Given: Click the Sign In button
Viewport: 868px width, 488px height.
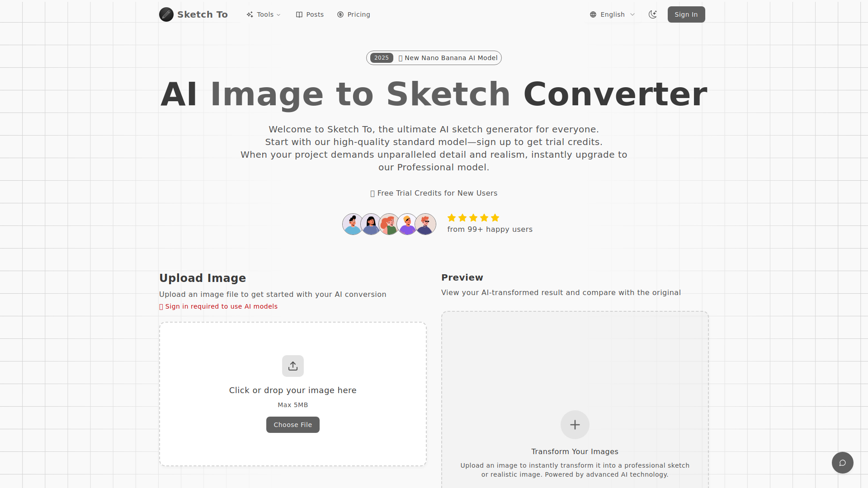Looking at the screenshot, I should 686,14.
